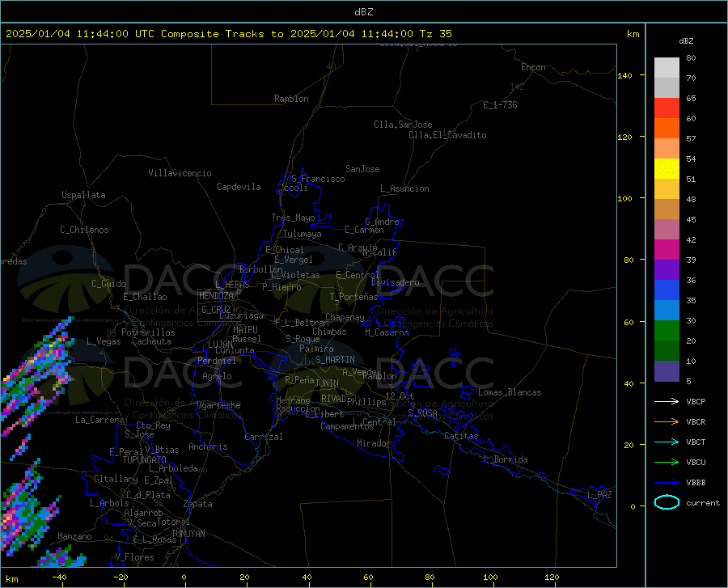Image resolution: width=728 pixels, height=588 pixels.
Task: Click the C_Chilenos map label
Action: [84, 230]
